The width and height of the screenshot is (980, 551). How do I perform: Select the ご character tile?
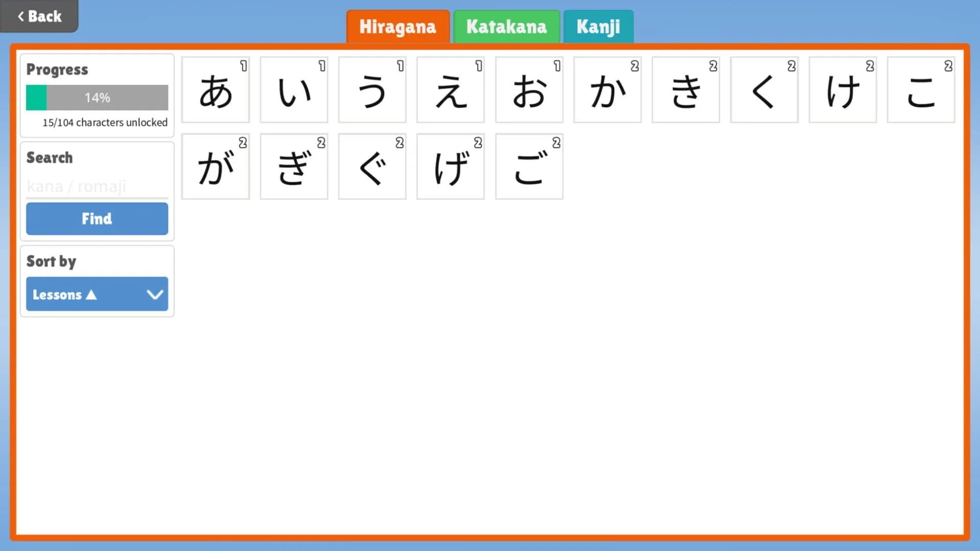pyautogui.click(x=529, y=167)
